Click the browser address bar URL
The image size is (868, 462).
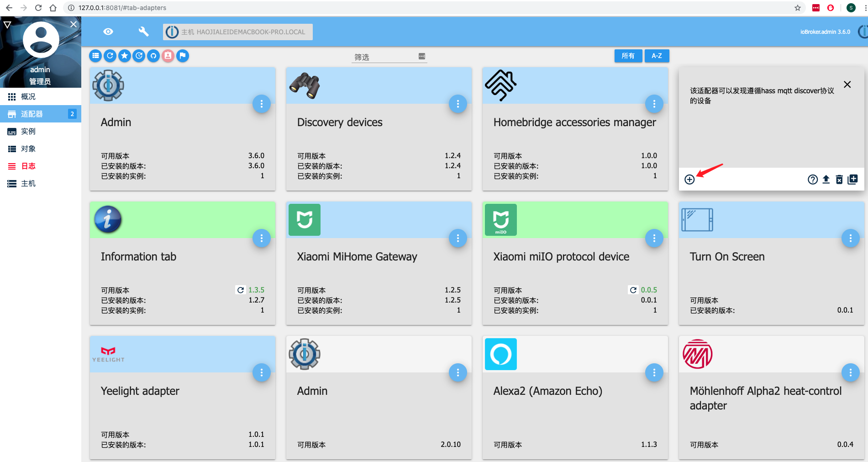(122, 8)
